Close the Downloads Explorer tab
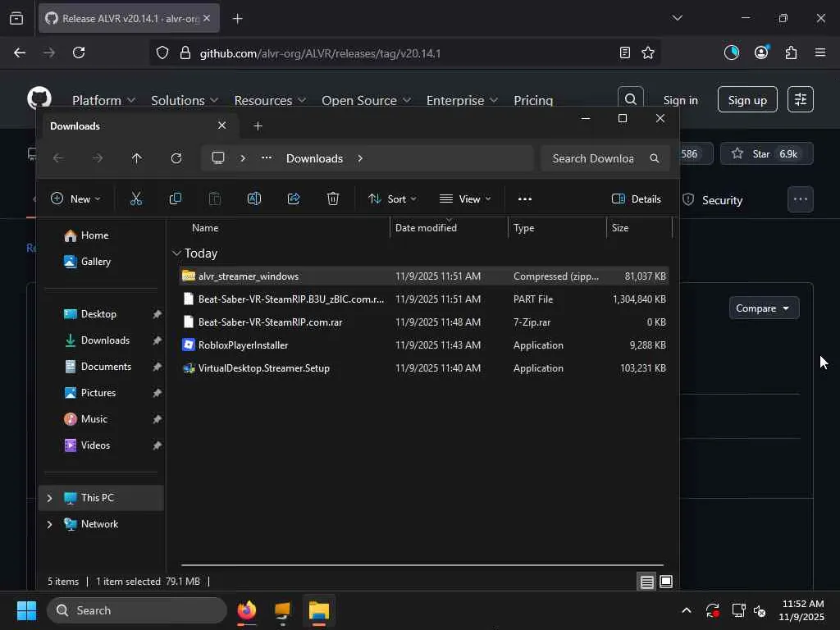 (221, 126)
